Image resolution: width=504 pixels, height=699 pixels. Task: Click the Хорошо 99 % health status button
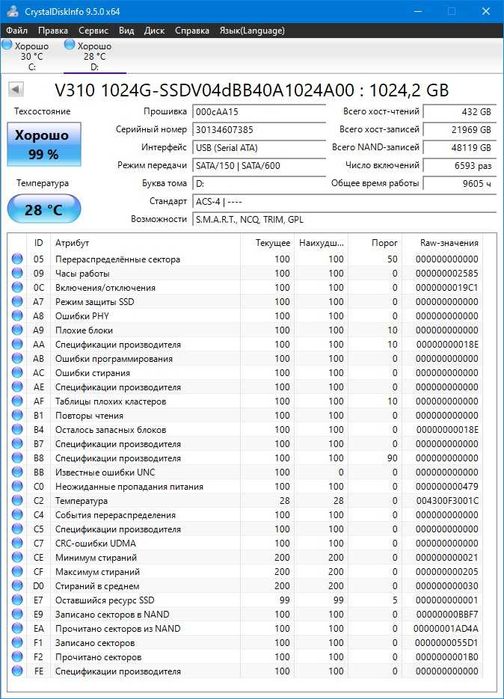pyautogui.click(x=44, y=144)
